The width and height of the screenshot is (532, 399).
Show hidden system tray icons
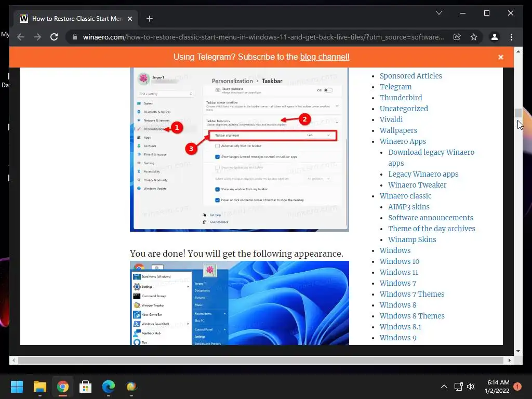[x=444, y=387]
